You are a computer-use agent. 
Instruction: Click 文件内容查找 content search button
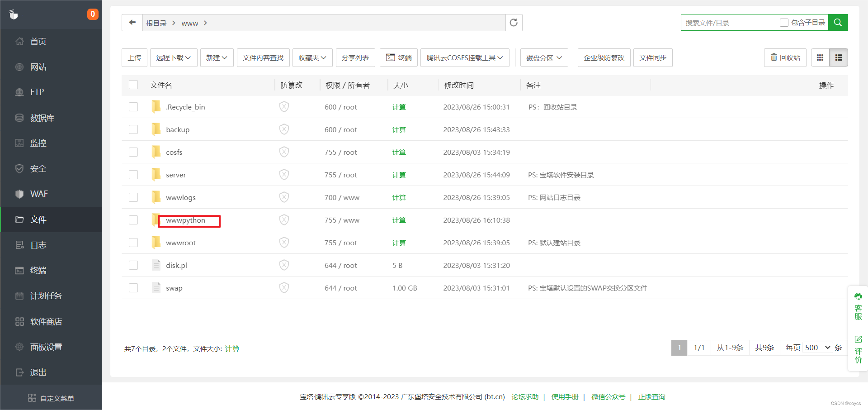coord(263,57)
